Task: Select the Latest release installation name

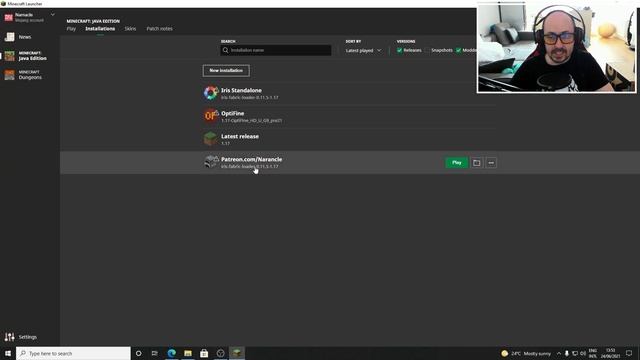Action: [x=240, y=136]
